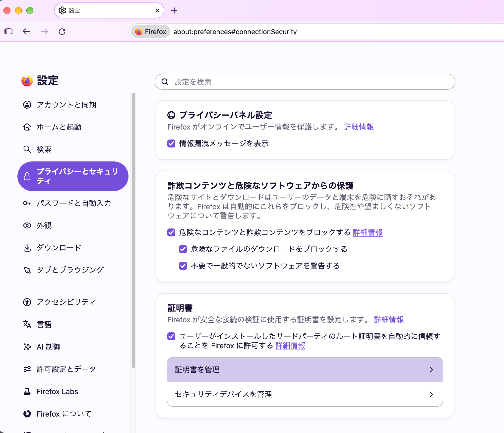Toggle 不要で一般的でないソフトウェアを警告する checkbox
The width and height of the screenshot is (504, 433).
tap(183, 266)
